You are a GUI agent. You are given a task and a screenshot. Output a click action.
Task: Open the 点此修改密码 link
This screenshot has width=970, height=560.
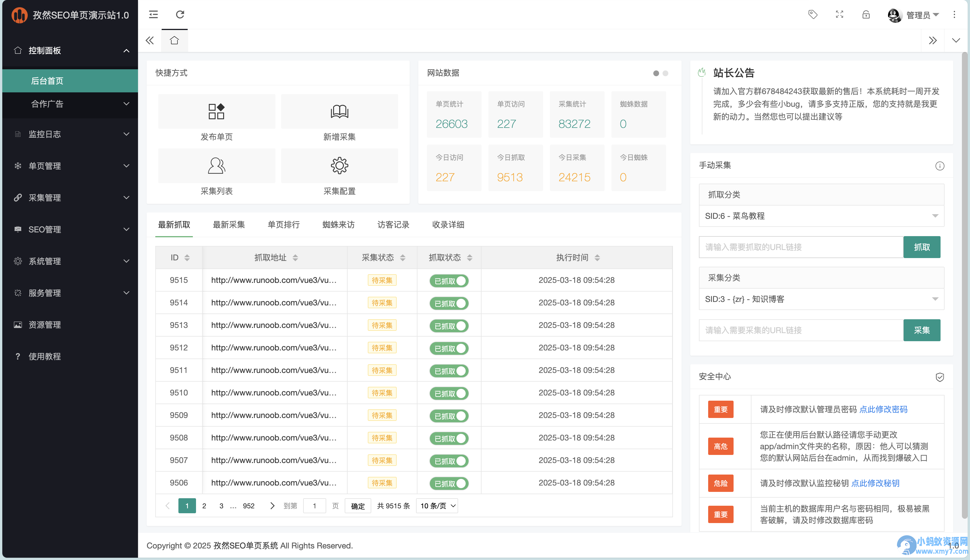click(x=883, y=409)
